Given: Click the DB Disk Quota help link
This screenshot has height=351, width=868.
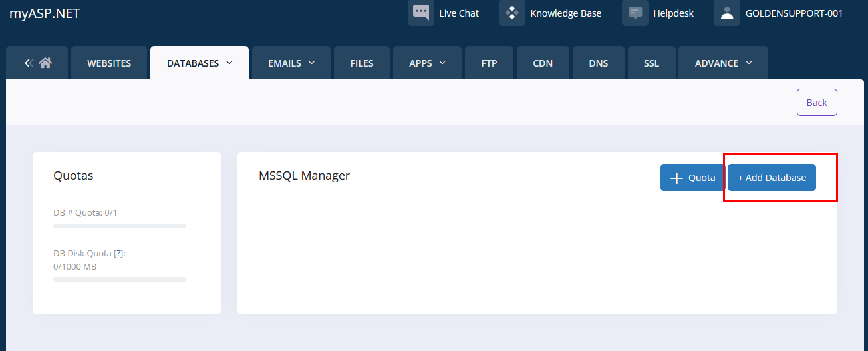Looking at the screenshot, I should 119,254.
